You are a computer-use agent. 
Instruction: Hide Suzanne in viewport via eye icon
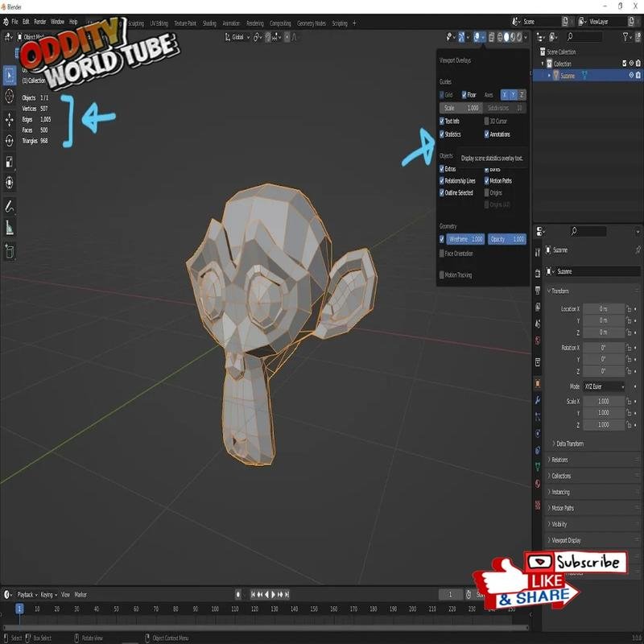pyautogui.click(x=631, y=76)
